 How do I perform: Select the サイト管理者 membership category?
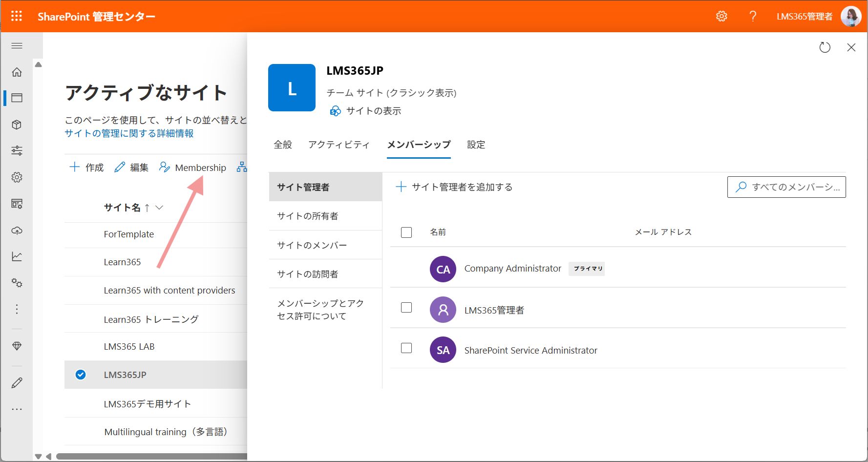325,187
